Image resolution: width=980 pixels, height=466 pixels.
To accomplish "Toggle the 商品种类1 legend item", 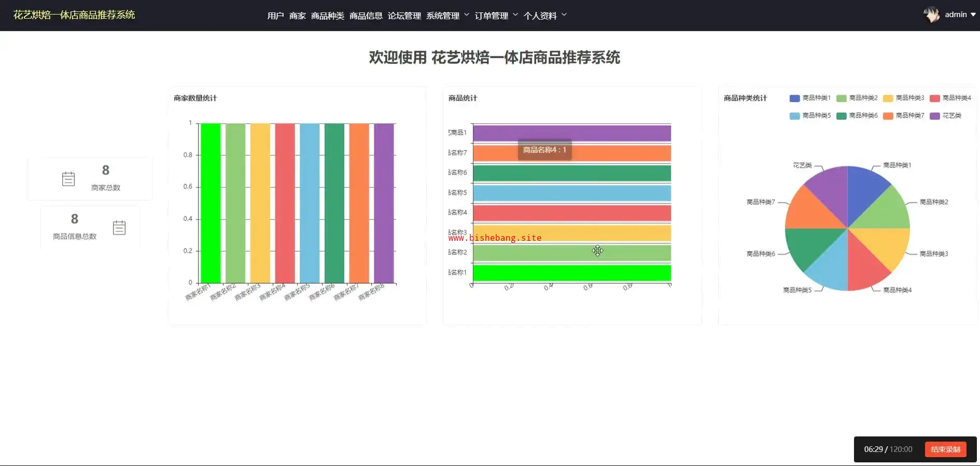I will pos(809,98).
